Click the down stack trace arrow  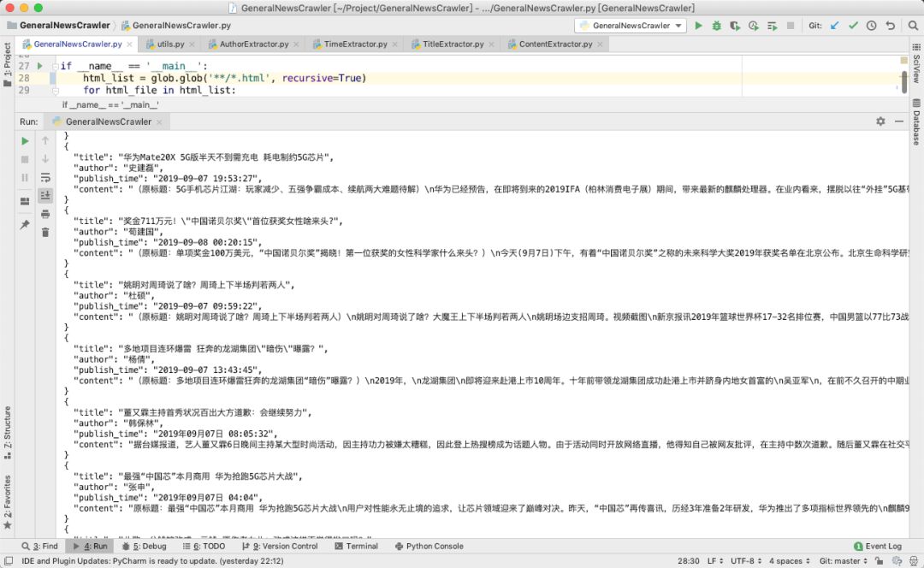coord(45,159)
